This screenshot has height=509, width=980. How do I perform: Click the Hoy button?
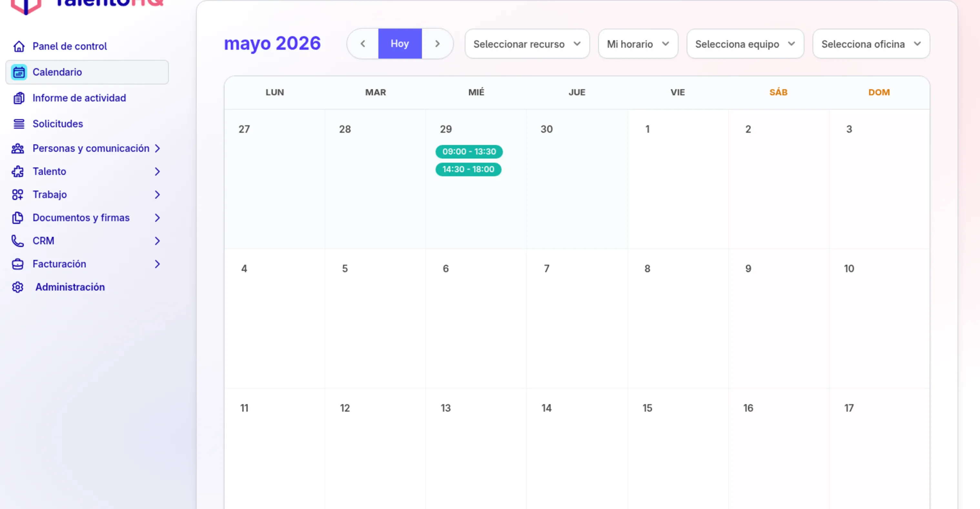click(x=400, y=44)
